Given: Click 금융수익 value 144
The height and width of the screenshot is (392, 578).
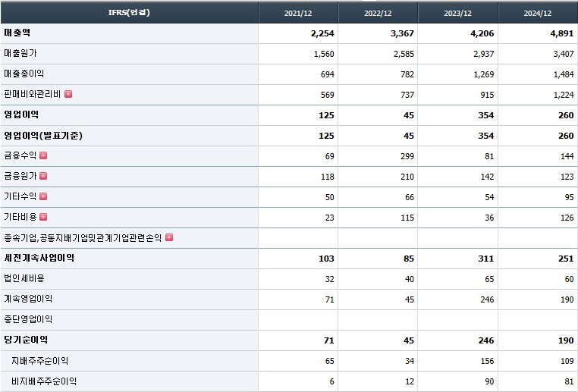Looking at the screenshot, I should tap(567, 156).
